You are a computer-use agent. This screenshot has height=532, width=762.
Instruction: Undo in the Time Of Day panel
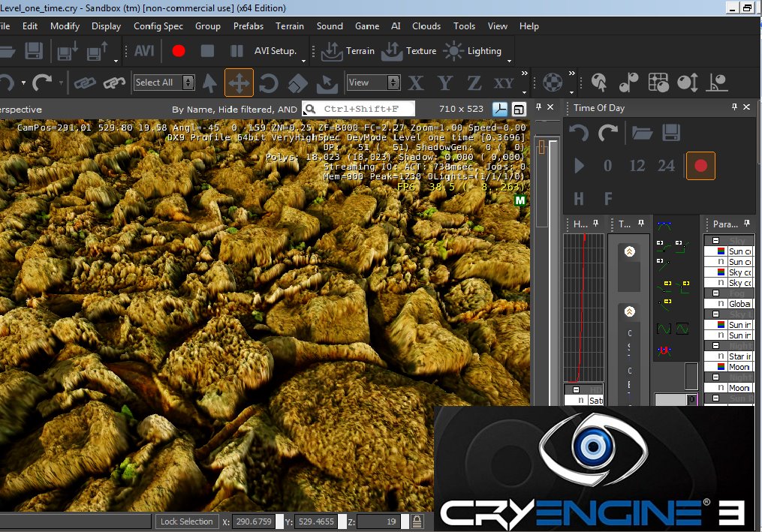(579, 133)
